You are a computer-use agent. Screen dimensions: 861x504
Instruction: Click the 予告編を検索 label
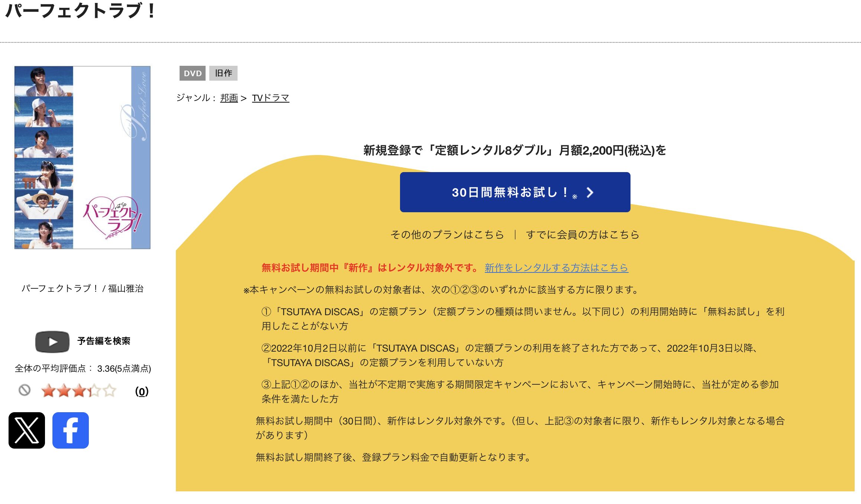pos(104,341)
